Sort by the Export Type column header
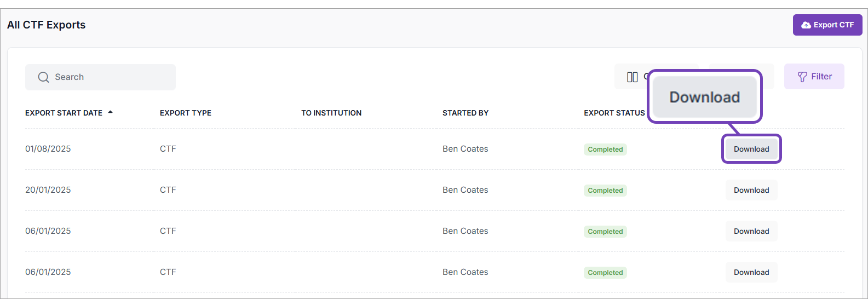This screenshot has width=868, height=299. point(186,113)
